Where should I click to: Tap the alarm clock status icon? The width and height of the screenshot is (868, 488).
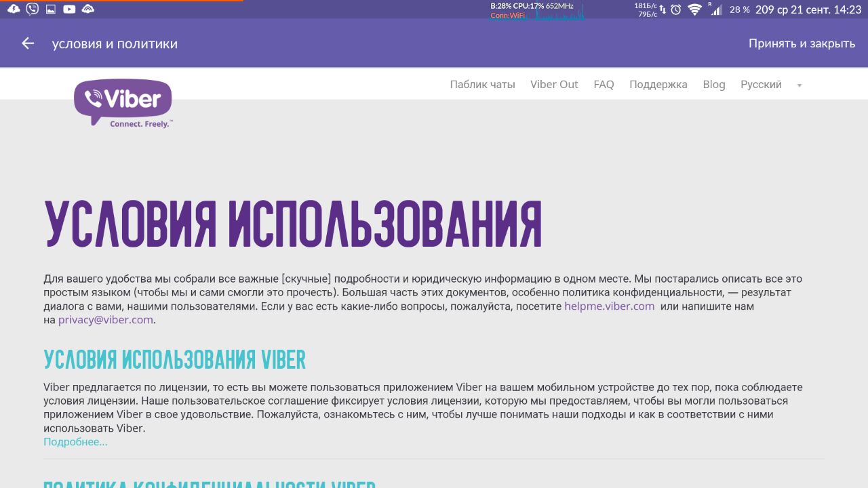click(x=676, y=9)
